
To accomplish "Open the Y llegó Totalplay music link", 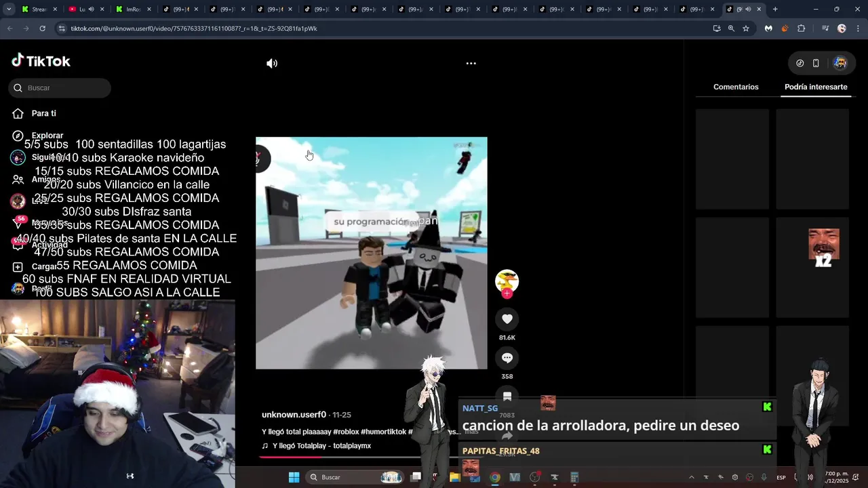I will [321, 446].
